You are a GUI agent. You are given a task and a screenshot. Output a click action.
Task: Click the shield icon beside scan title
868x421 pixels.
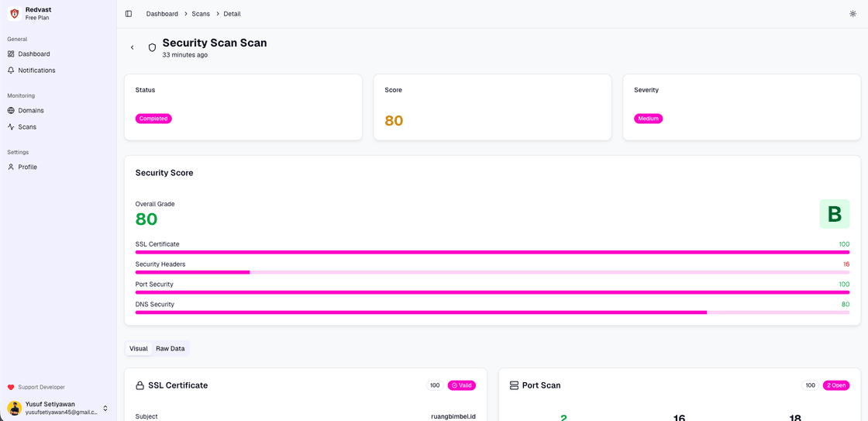pyautogui.click(x=152, y=47)
